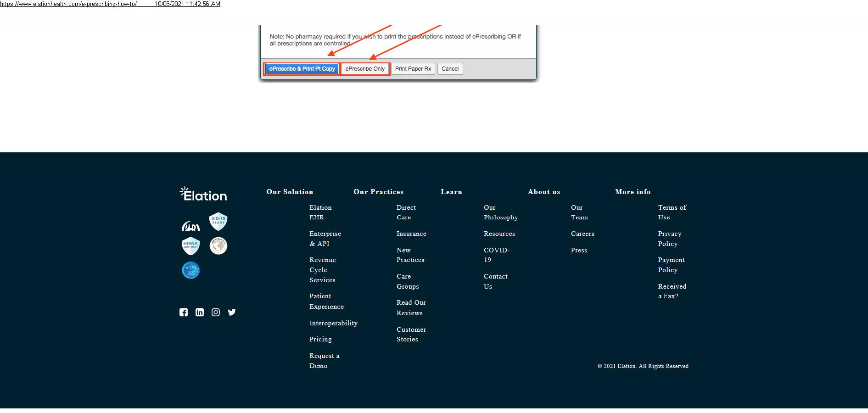Open the Facebook social icon
The width and height of the screenshot is (868, 413).
click(x=184, y=313)
